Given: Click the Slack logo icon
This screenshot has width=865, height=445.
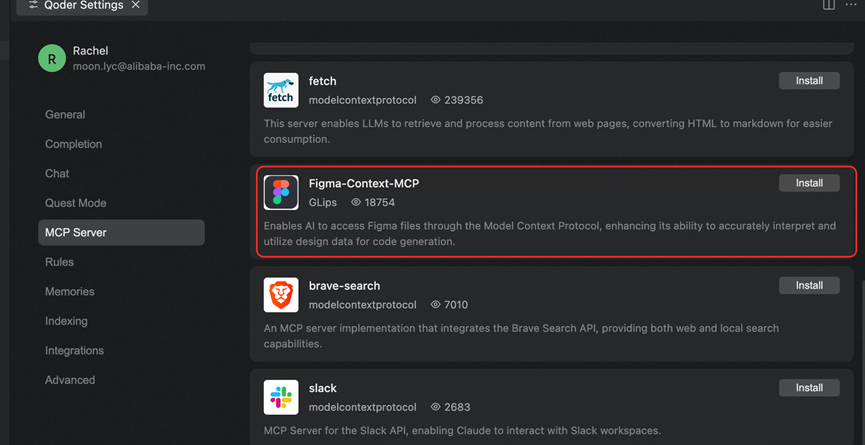Looking at the screenshot, I should click(x=281, y=397).
